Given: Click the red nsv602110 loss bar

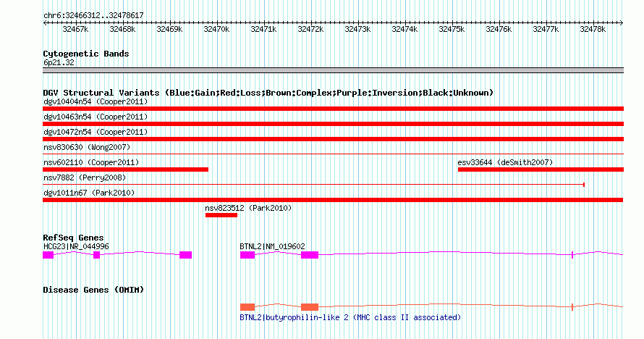Looking at the screenshot, I should 125,169.
